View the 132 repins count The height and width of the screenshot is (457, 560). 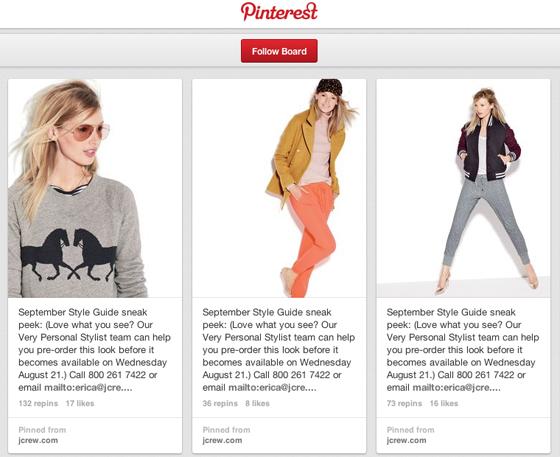point(38,403)
